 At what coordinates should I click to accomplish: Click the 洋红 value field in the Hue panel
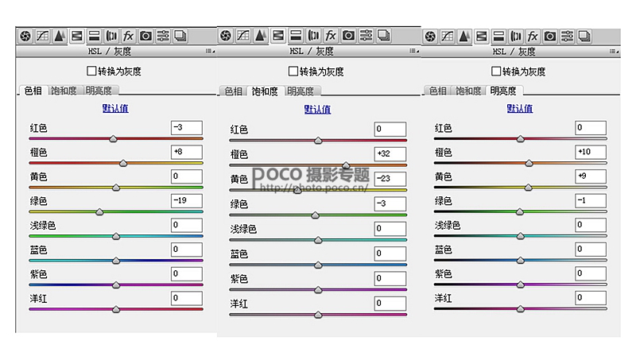pyautogui.click(x=187, y=298)
